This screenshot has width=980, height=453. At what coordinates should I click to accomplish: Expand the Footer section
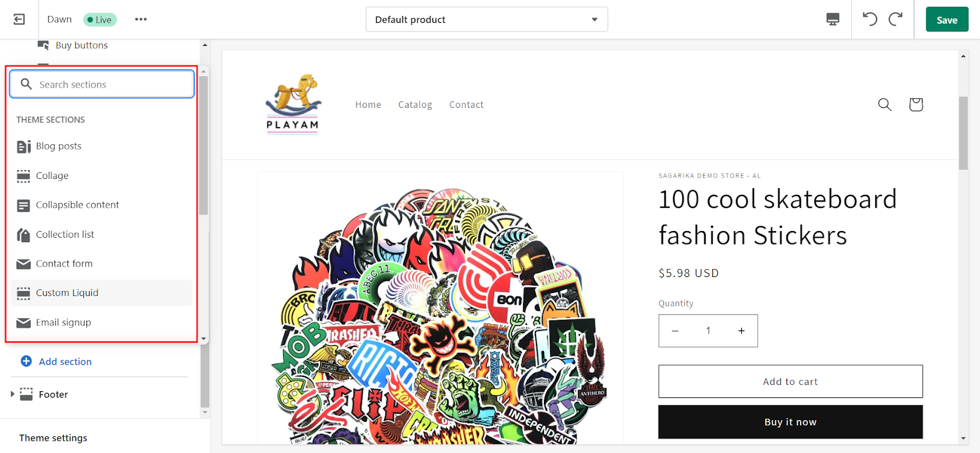13,394
